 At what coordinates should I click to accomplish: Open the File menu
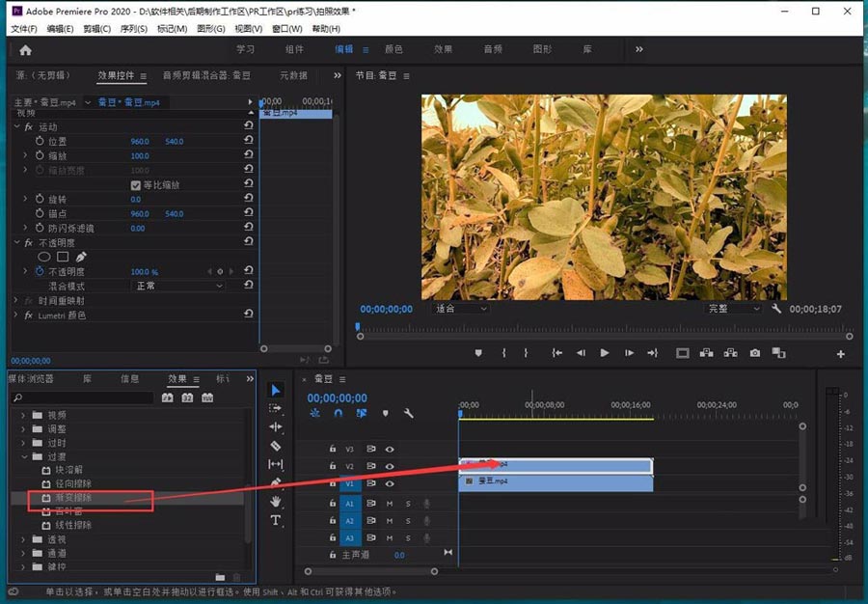24,28
